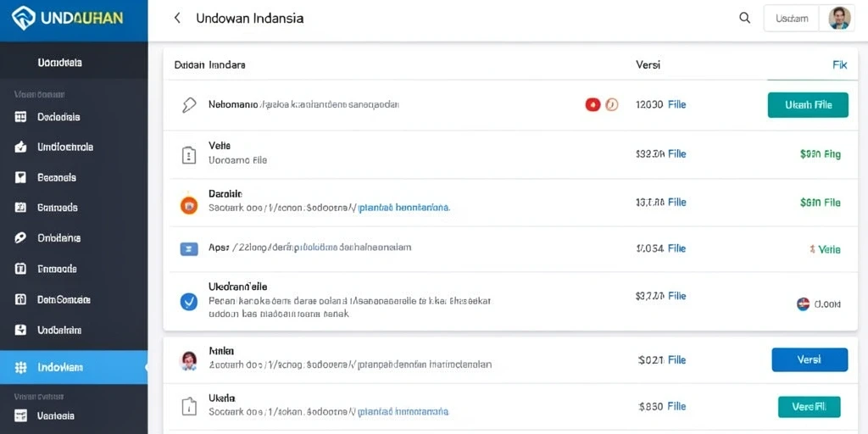
Task: Click the blue Versi button
Action: (x=810, y=359)
